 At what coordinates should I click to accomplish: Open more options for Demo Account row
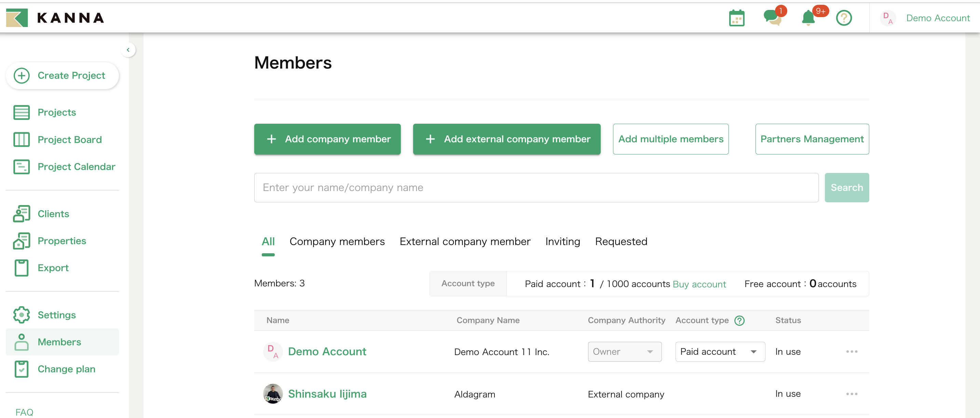coord(852,352)
